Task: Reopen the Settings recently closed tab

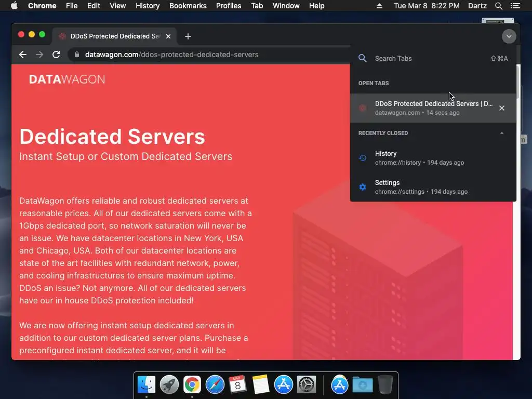Action: point(433,187)
